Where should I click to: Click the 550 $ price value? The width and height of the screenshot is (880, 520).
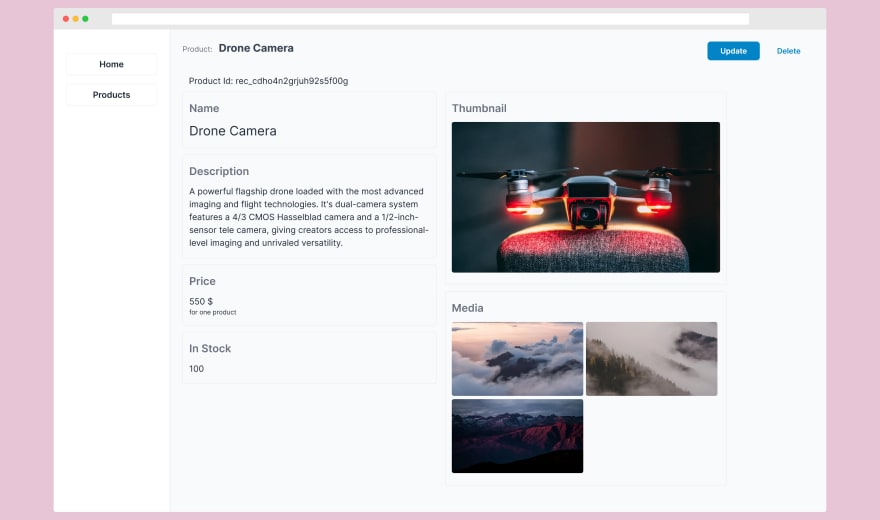[x=201, y=301]
